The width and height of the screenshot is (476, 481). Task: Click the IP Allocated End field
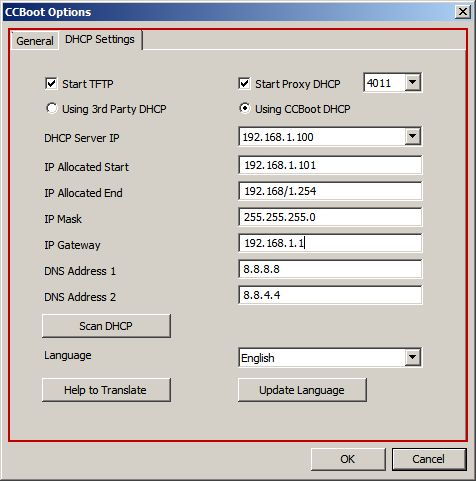tap(330, 191)
